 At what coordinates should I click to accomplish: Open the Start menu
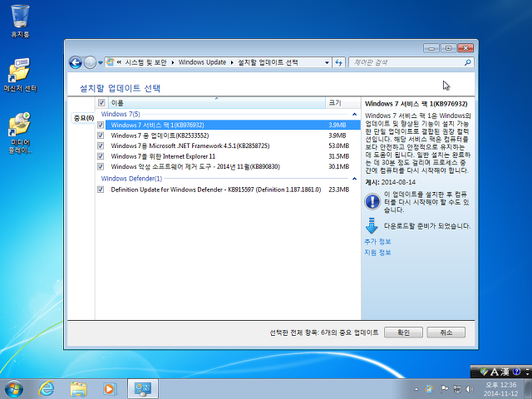coord(13,389)
